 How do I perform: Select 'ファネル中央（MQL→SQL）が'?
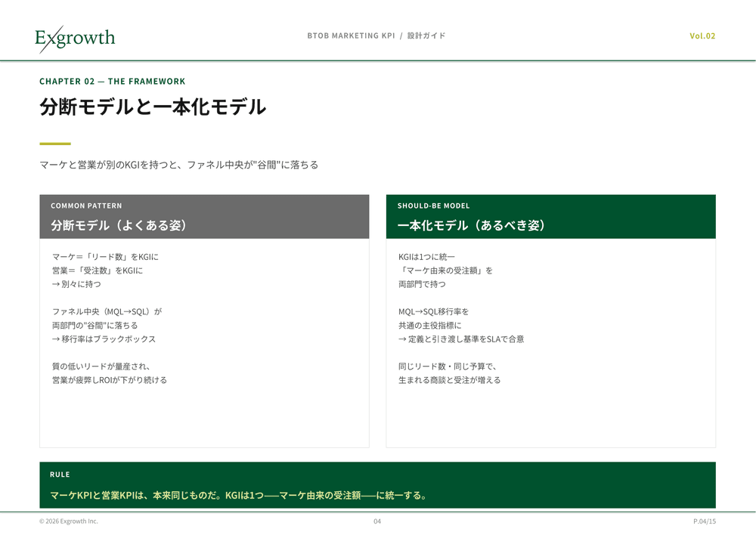107,311
